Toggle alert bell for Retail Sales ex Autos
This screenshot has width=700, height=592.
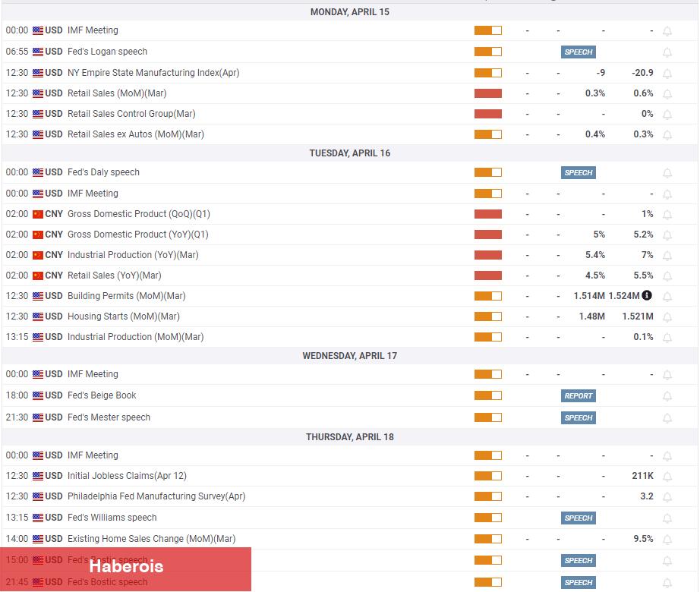click(667, 135)
